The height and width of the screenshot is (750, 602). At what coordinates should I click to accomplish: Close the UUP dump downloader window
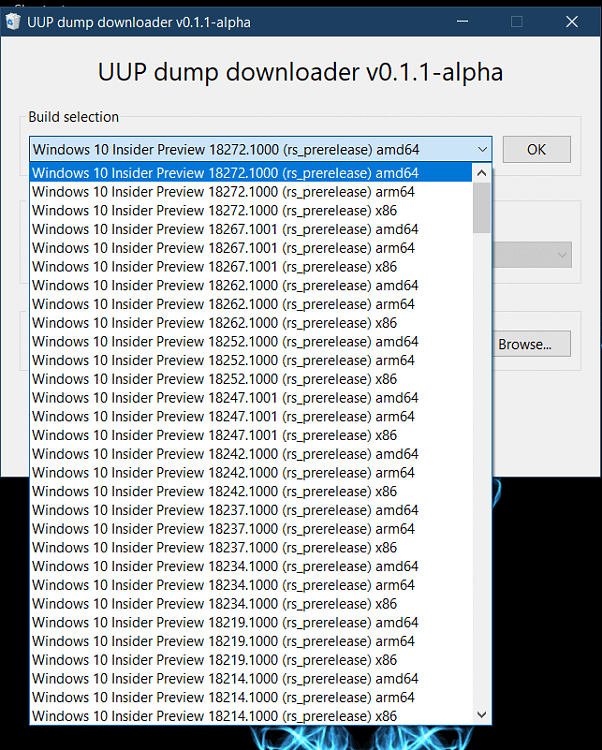[x=570, y=21]
